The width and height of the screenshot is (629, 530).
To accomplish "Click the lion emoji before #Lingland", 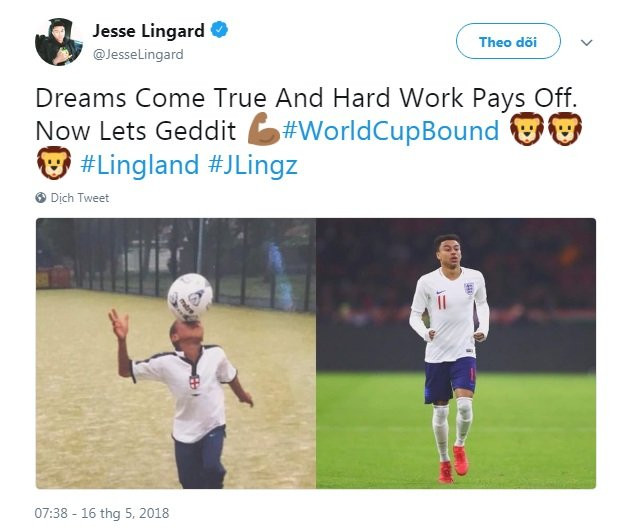I will coord(54,163).
